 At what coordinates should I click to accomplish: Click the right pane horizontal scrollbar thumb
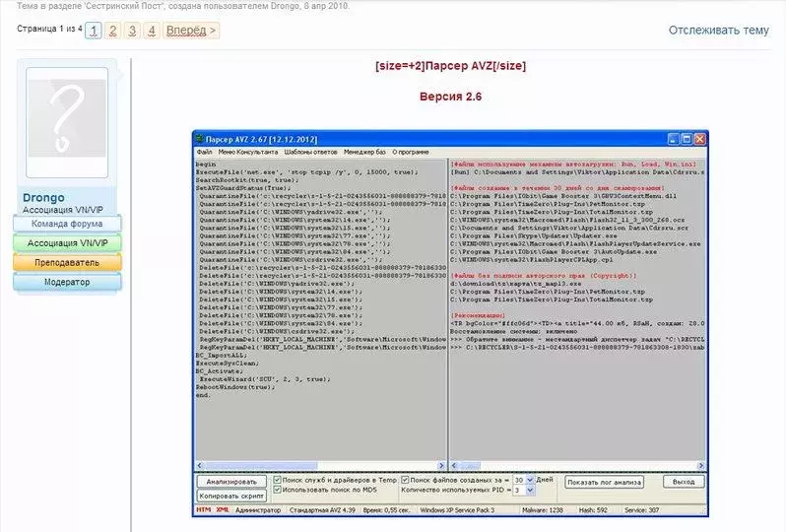click(470, 465)
